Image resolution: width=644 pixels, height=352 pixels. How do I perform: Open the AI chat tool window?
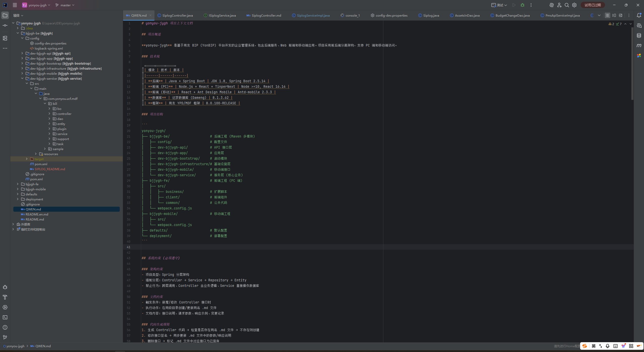click(x=639, y=25)
